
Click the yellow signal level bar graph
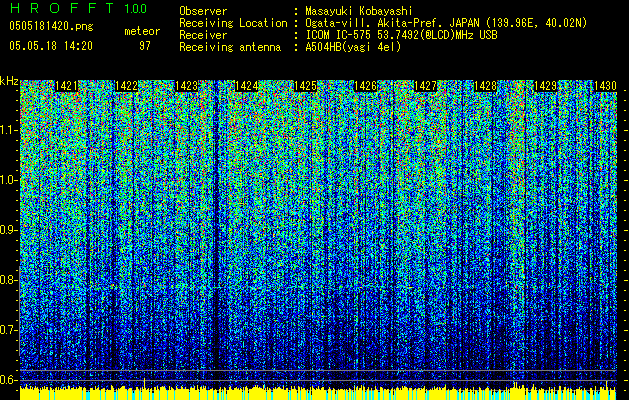[318, 392]
